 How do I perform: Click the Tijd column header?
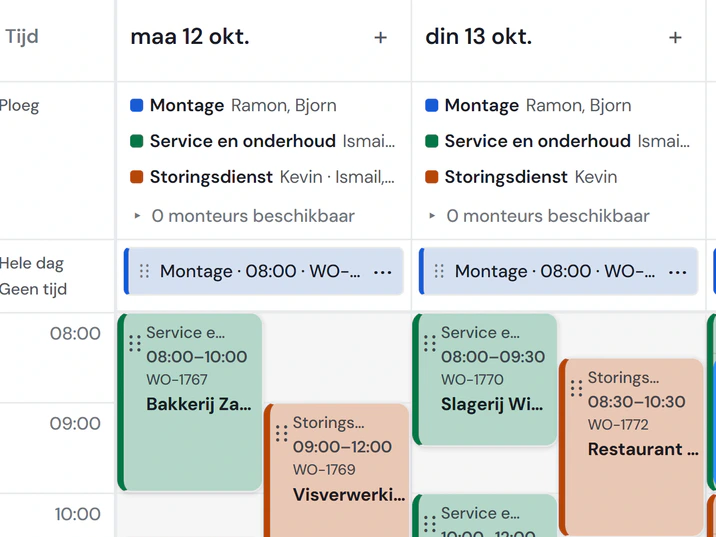21,37
